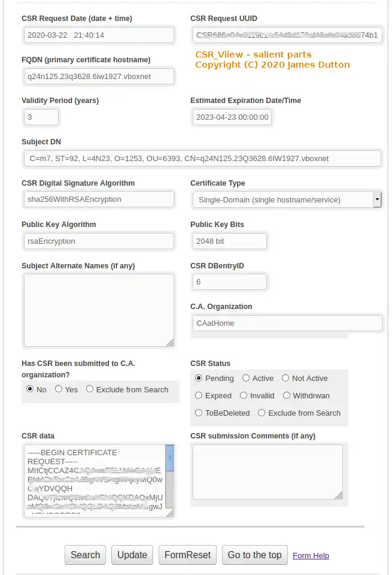The image size is (392, 575).
Task: Click the C.A. Organization field
Action: (x=287, y=323)
